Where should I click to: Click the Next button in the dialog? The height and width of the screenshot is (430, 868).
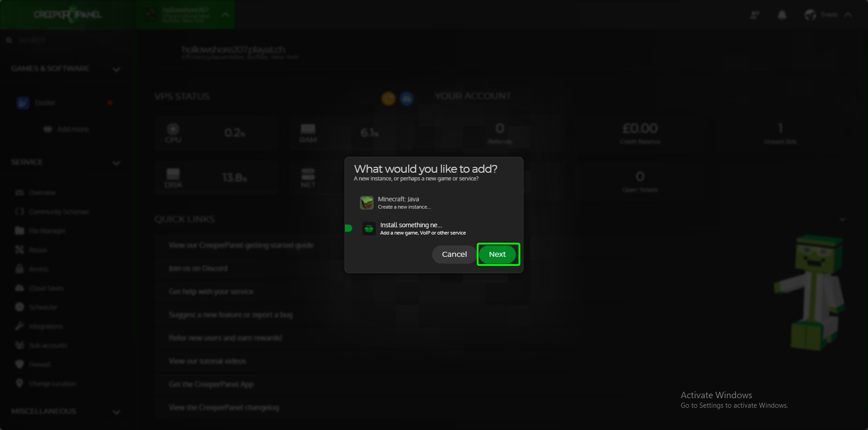(x=498, y=255)
